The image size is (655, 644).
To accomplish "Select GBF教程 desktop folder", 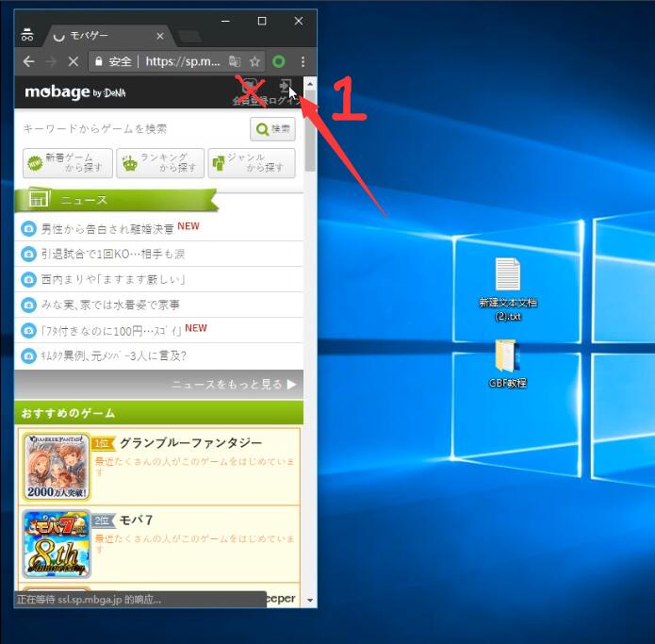I will tap(507, 364).
